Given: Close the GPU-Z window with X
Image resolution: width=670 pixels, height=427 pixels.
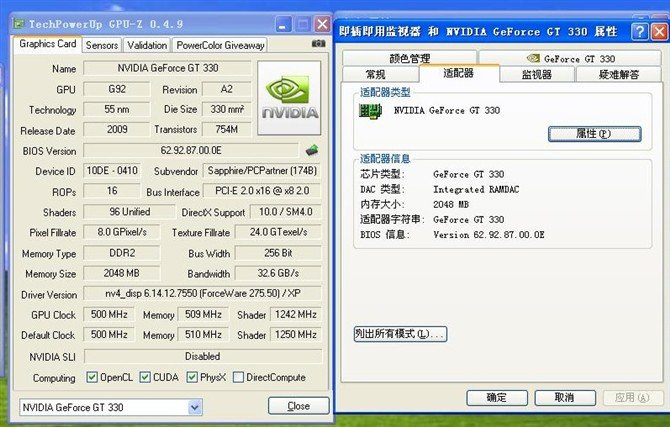Looking at the screenshot, I should (x=322, y=24).
